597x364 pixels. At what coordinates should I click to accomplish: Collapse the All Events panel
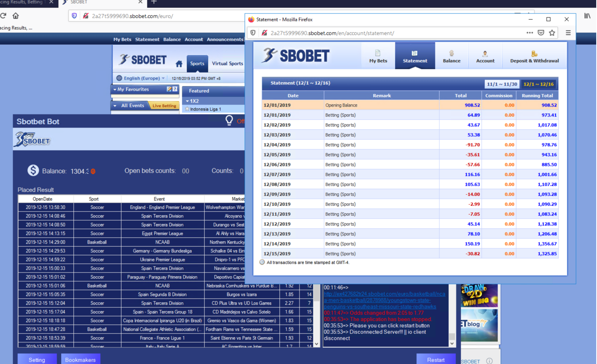(x=115, y=106)
